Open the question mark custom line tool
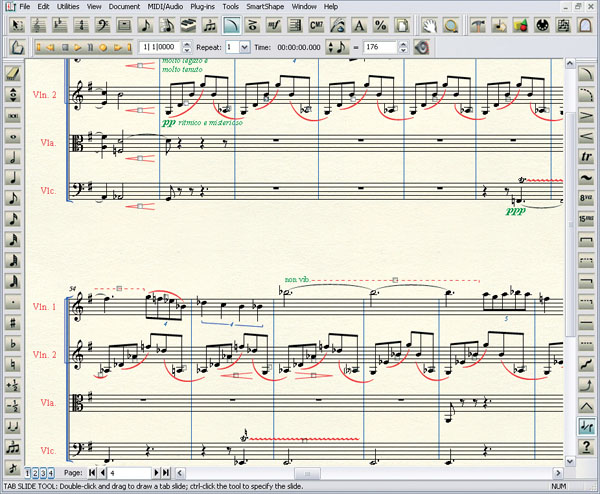The width and height of the screenshot is (600, 494). (x=586, y=447)
